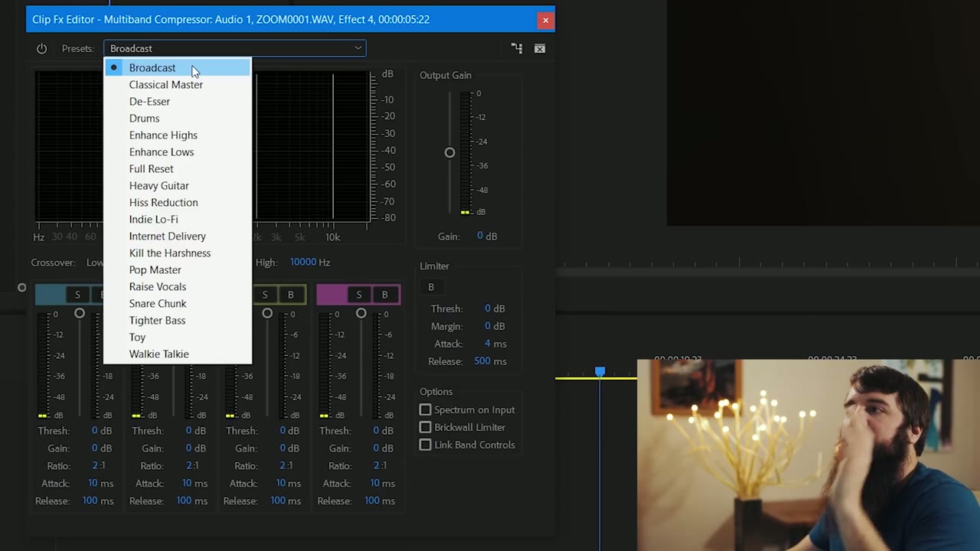Pick the De-Esser preset
980x551 pixels.
point(178,102)
